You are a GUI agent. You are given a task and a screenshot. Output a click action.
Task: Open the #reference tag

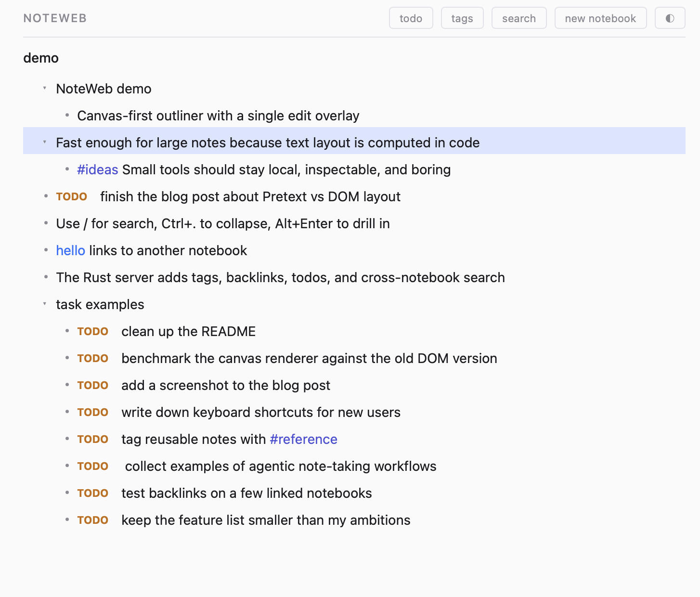(303, 439)
